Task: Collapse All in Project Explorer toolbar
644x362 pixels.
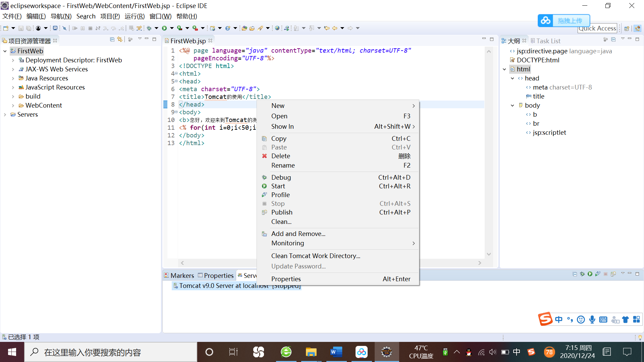Action: [112, 39]
